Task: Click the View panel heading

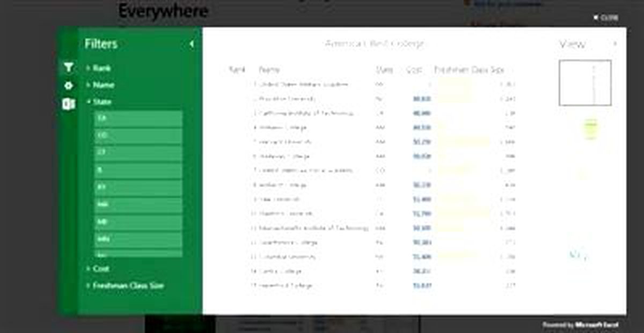Action: tap(572, 44)
